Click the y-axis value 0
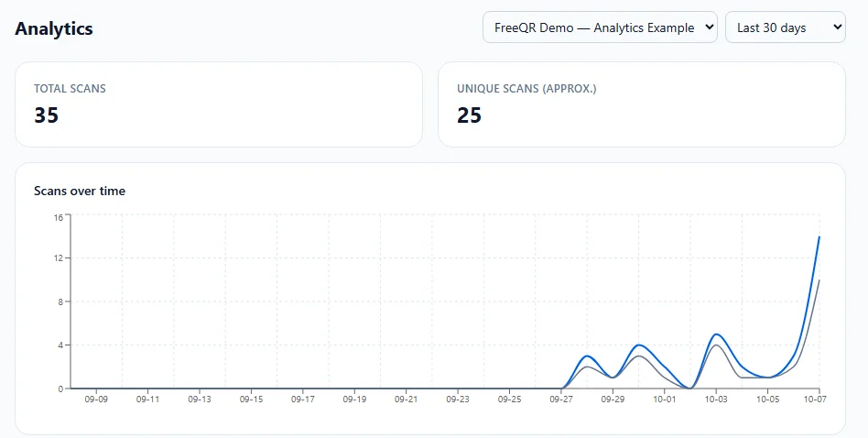The image size is (868, 438). [x=61, y=389]
